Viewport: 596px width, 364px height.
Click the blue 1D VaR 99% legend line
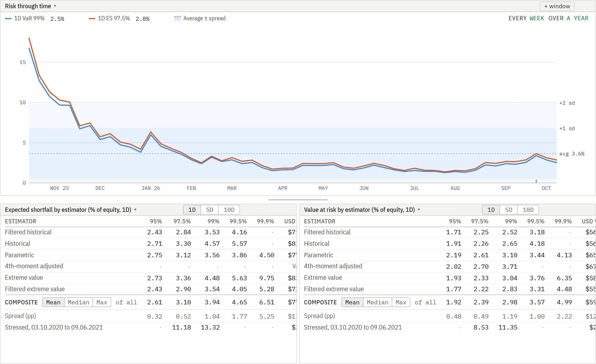8,18
